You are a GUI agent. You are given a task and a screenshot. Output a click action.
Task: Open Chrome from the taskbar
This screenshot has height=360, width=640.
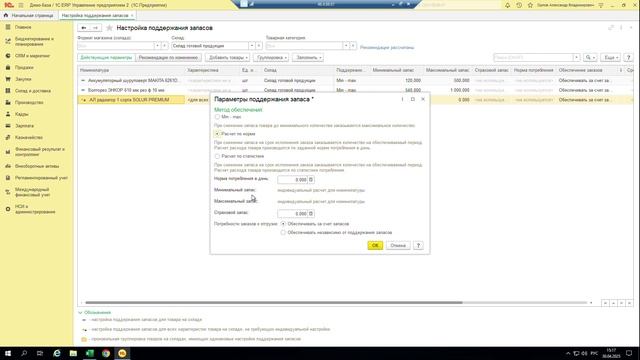(x=106, y=353)
